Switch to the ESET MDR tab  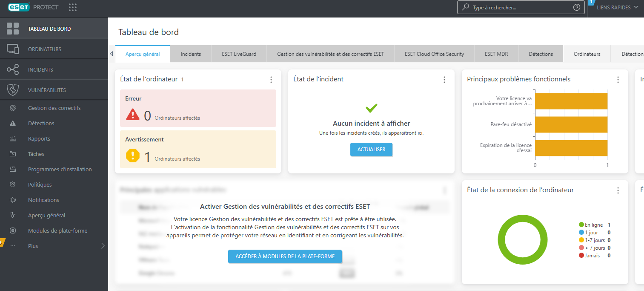pos(496,54)
